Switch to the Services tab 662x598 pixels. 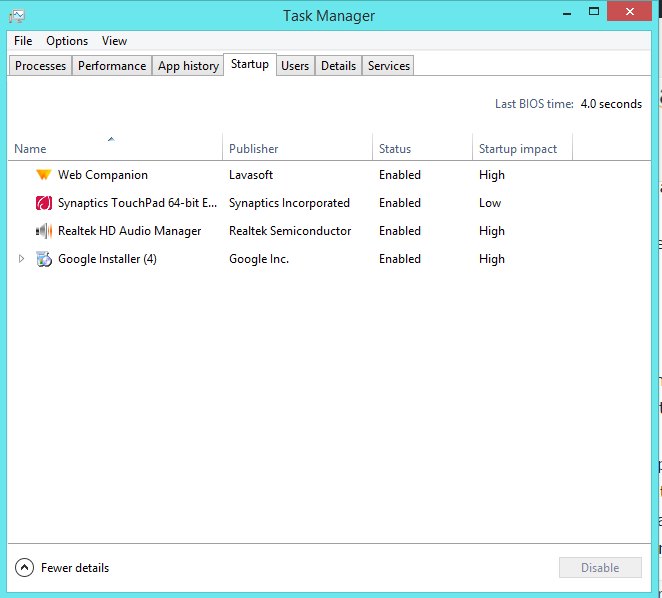(x=388, y=65)
